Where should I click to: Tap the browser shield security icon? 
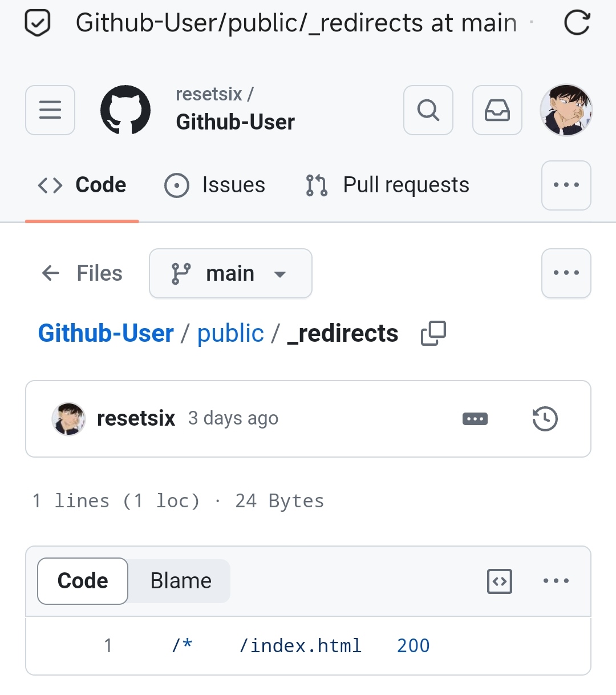38,23
